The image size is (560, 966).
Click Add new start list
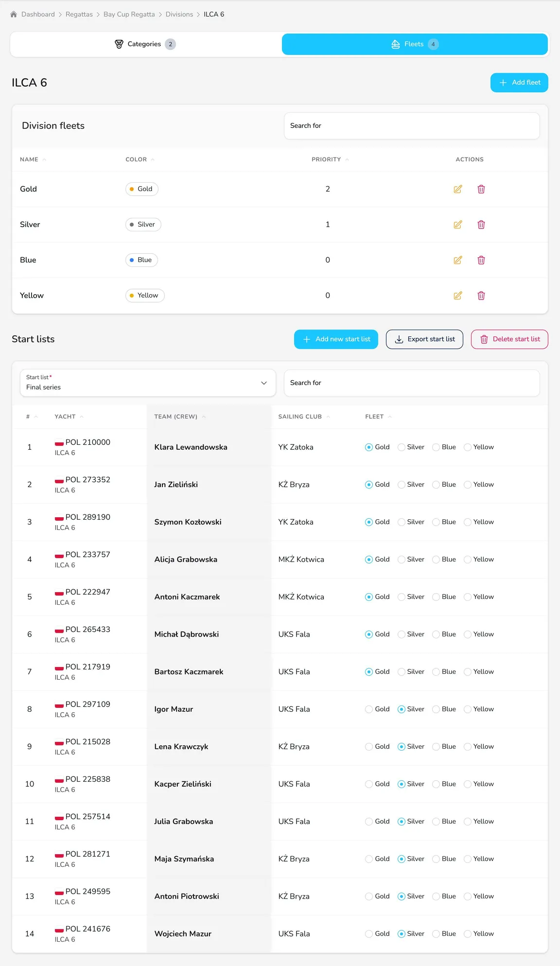tap(336, 339)
